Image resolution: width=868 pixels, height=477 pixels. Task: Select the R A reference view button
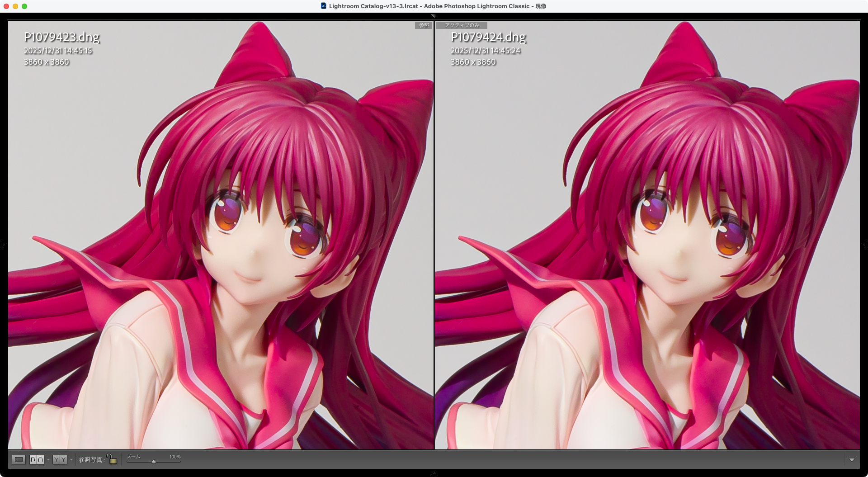coord(37,460)
